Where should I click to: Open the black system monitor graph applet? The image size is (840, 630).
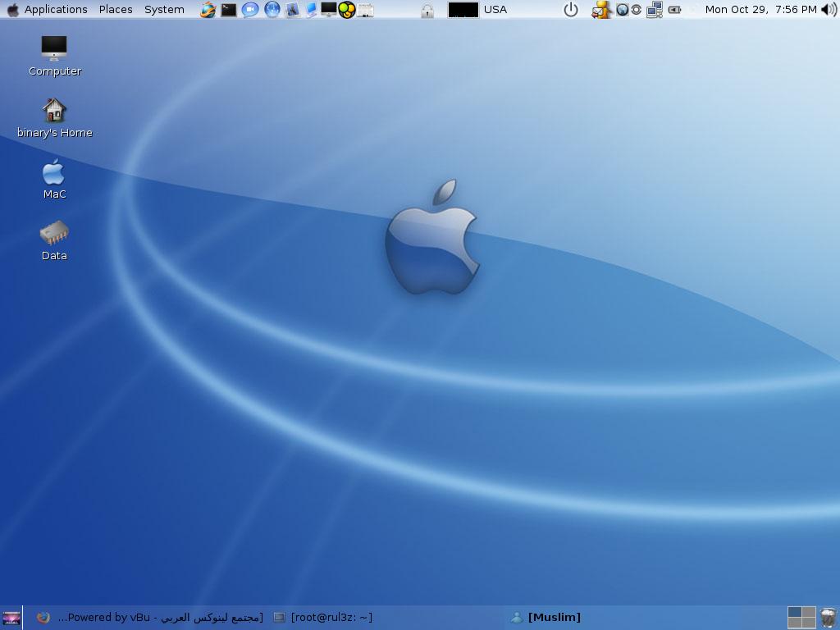click(463, 10)
